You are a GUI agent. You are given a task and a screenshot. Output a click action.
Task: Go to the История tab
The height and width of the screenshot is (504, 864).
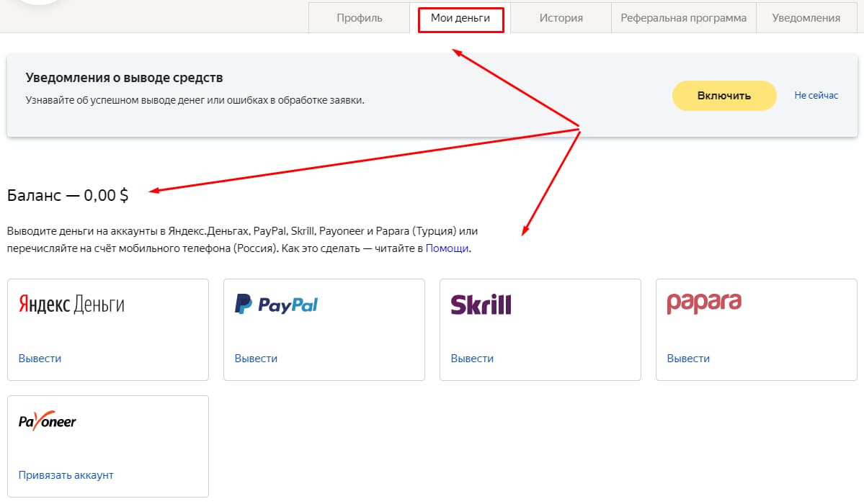[561, 18]
